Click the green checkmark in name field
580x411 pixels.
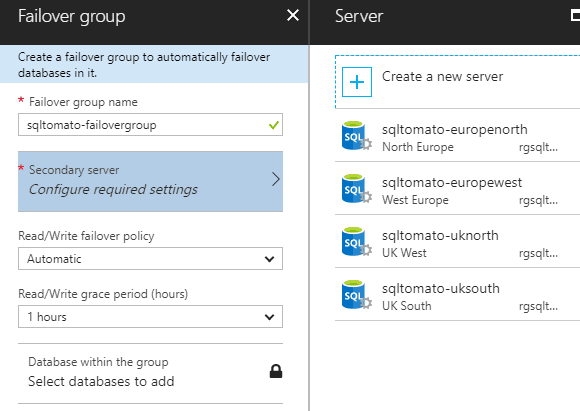[x=274, y=125]
